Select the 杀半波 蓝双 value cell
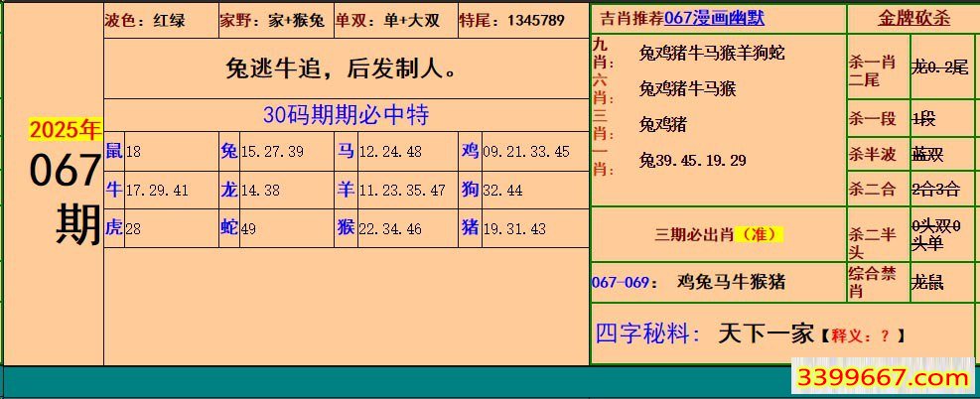 (x=941, y=155)
